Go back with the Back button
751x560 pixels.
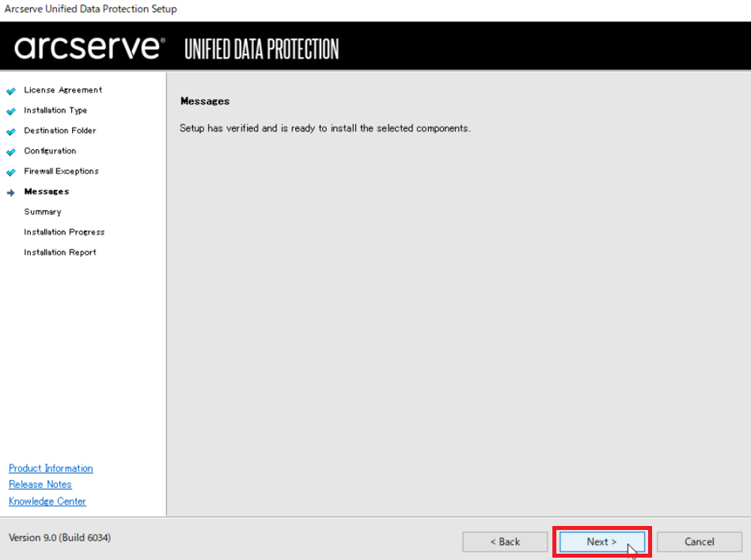[505, 542]
